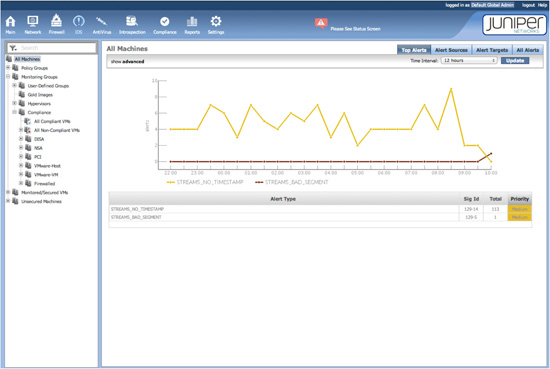Image resolution: width=550 pixels, height=369 pixels.
Task: Click the Update button
Action: click(515, 61)
